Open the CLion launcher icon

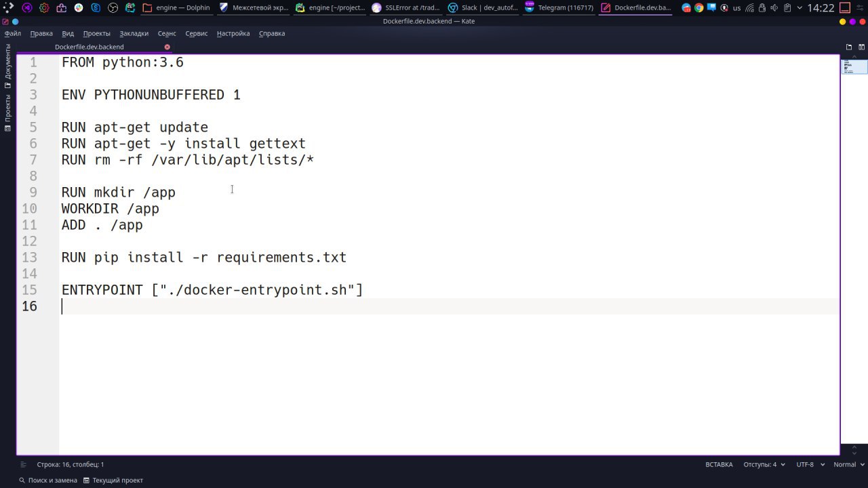130,8
